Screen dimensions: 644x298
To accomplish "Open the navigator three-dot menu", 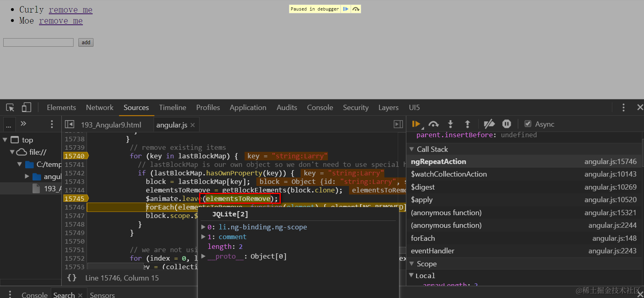I will tap(52, 124).
